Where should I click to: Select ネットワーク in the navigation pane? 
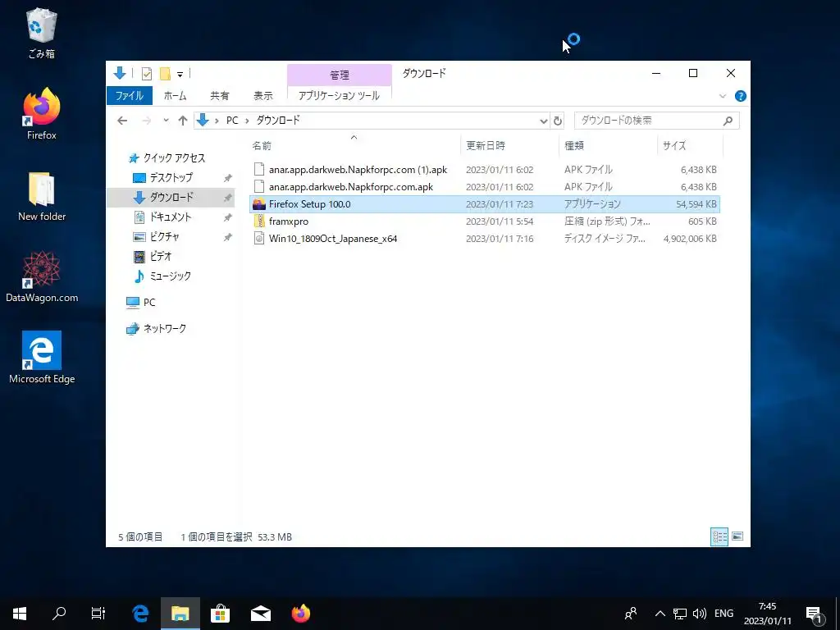164,328
